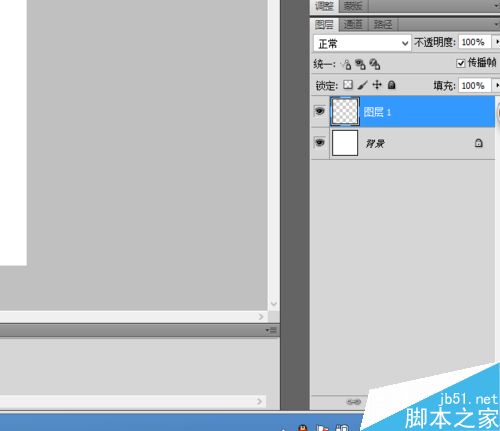Toggle the 传播帧 checkbox
Viewport: 500px width, 431px height.
(x=460, y=63)
